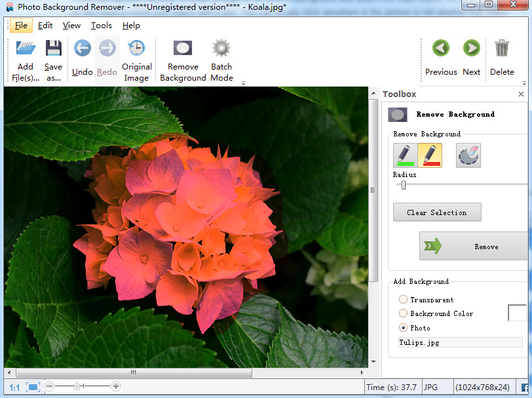532x398 pixels.
Task: Click the Tulips.jpg photo filename field
Action: (x=461, y=342)
